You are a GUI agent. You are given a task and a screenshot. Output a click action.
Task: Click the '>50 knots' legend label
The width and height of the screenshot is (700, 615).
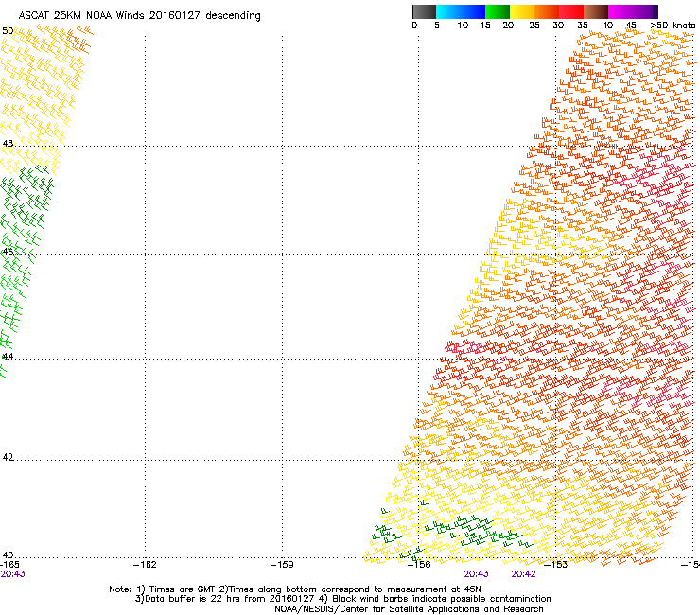coord(673,26)
